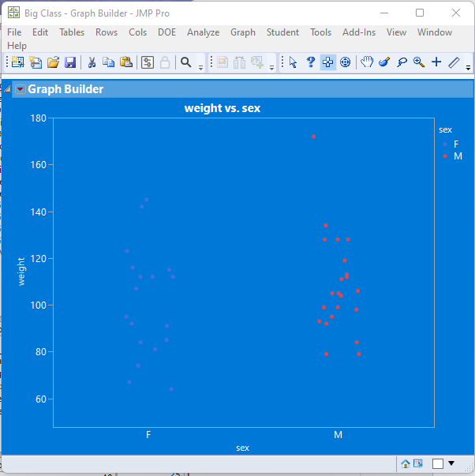Click the 'Graph Builder' outline header text
The width and height of the screenshot is (475, 476).
coord(65,89)
